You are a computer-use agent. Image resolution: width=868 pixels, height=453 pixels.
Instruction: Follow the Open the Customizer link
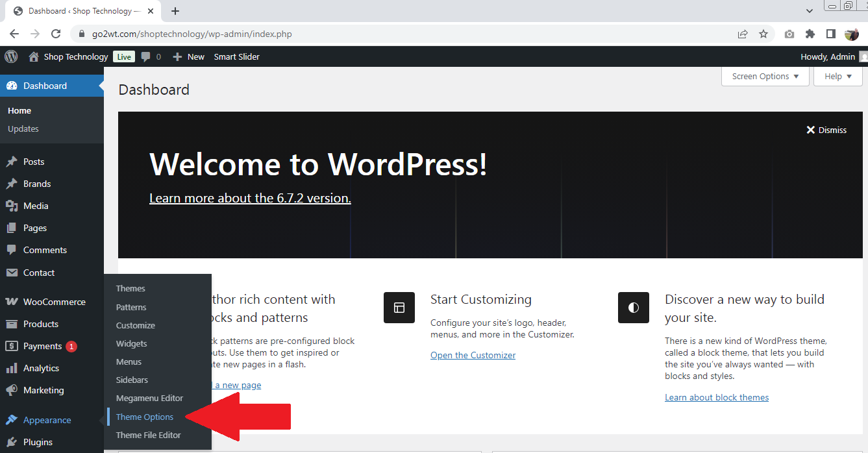pos(473,355)
